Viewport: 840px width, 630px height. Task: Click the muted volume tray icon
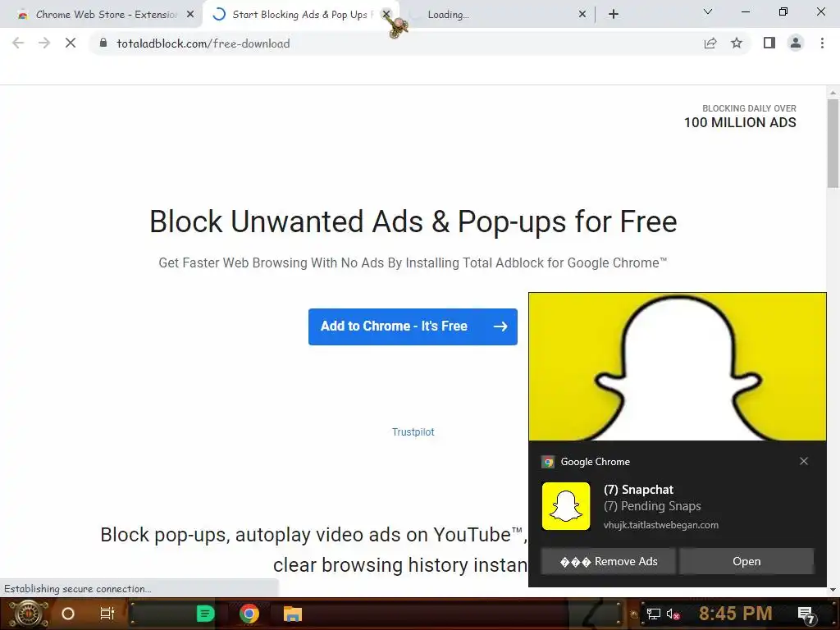click(x=673, y=614)
